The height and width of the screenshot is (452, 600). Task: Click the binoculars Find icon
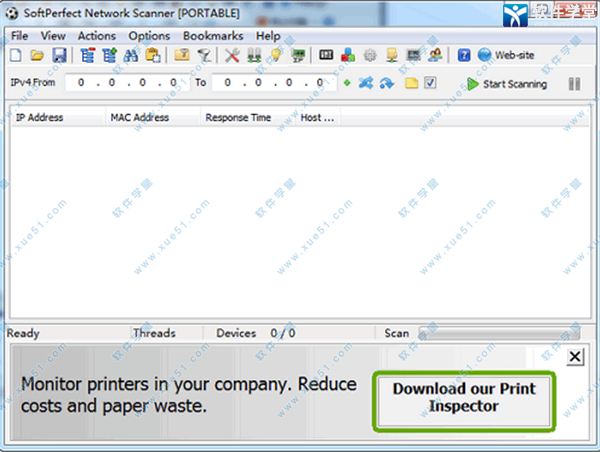(130, 56)
